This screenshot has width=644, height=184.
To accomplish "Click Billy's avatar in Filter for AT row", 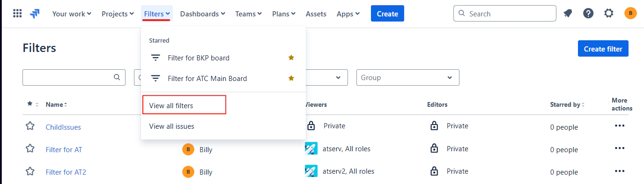I will click(188, 149).
